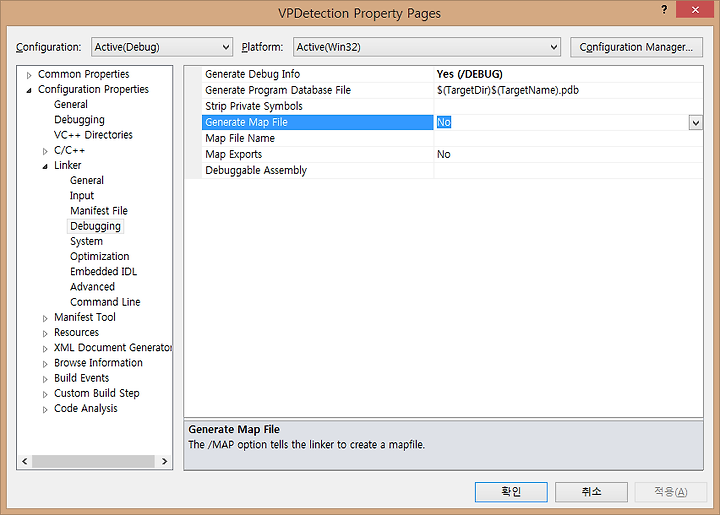Select the Linker Debugging page
The height and width of the screenshot is (515, 720).
click(x=96, y=226)
